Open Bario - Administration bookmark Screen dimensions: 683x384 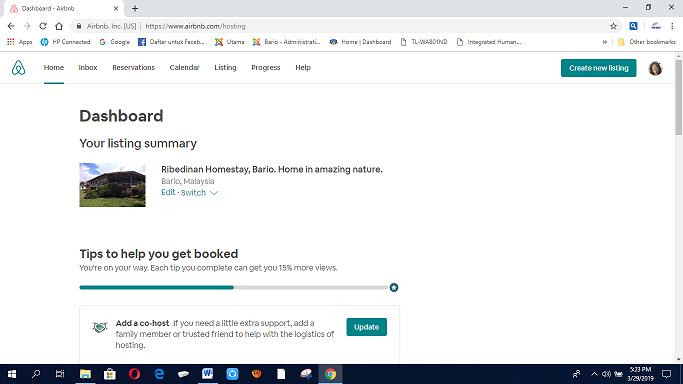click(287, 42)
